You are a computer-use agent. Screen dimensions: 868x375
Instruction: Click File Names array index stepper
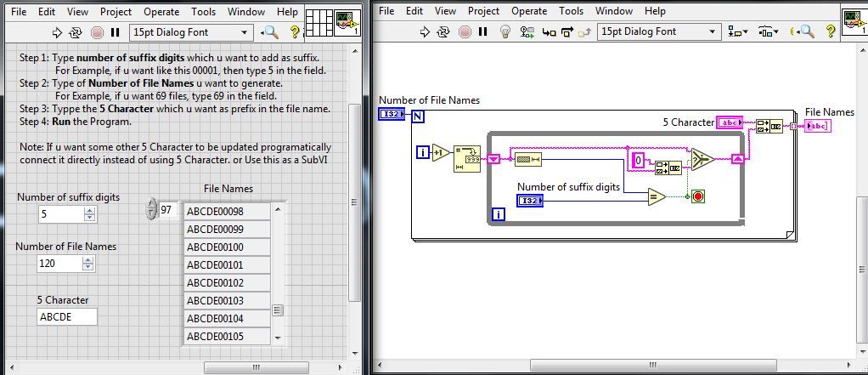click(152, 208)
